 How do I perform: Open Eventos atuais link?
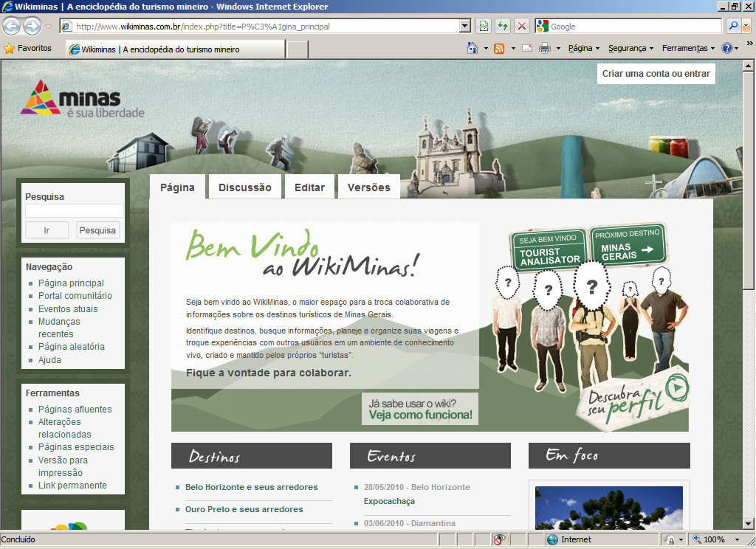(68, 309)
